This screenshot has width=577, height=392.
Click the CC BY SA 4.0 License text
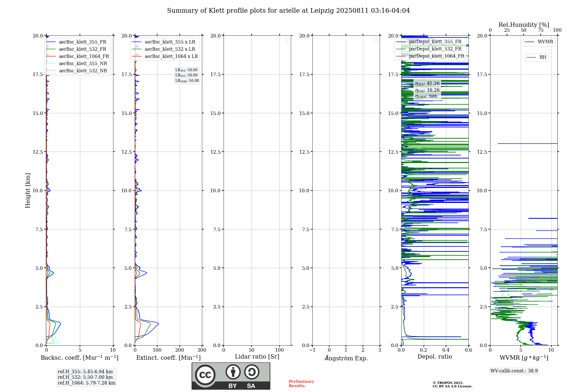pyautogui.click(x=452, y=387)
